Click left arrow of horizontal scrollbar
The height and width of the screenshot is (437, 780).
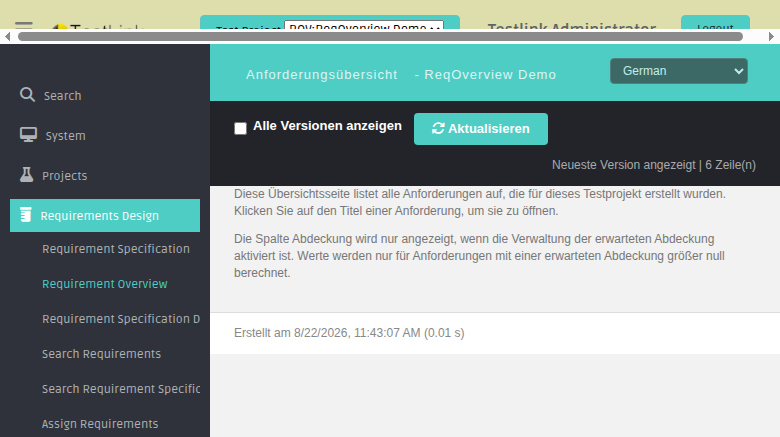pyautogui.click(x=7, y=36)
